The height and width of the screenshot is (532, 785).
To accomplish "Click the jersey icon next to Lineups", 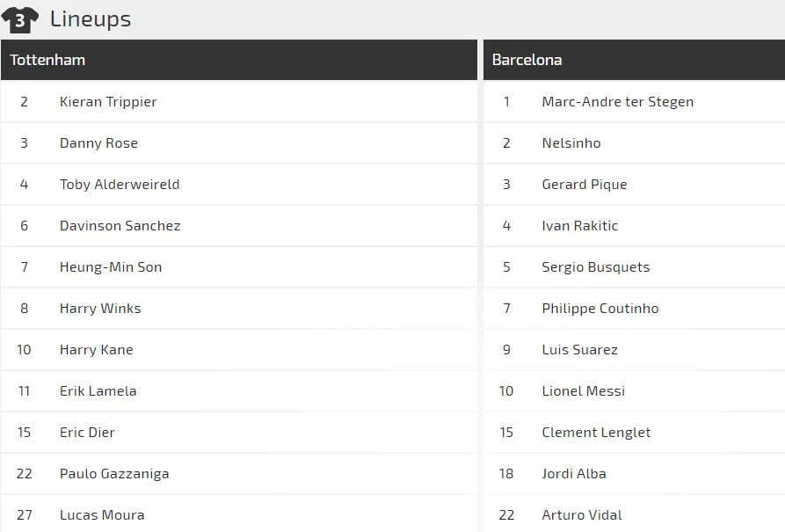I will (x=20, y=18).
